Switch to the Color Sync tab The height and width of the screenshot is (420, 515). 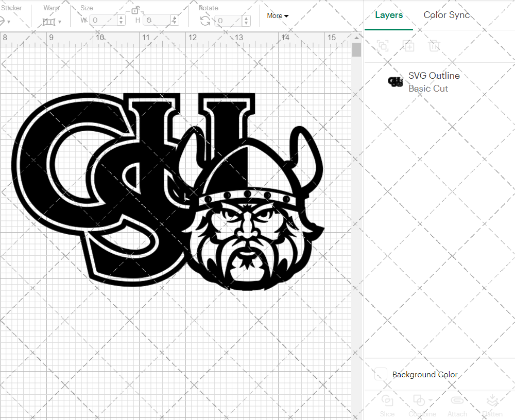[447, 15]
